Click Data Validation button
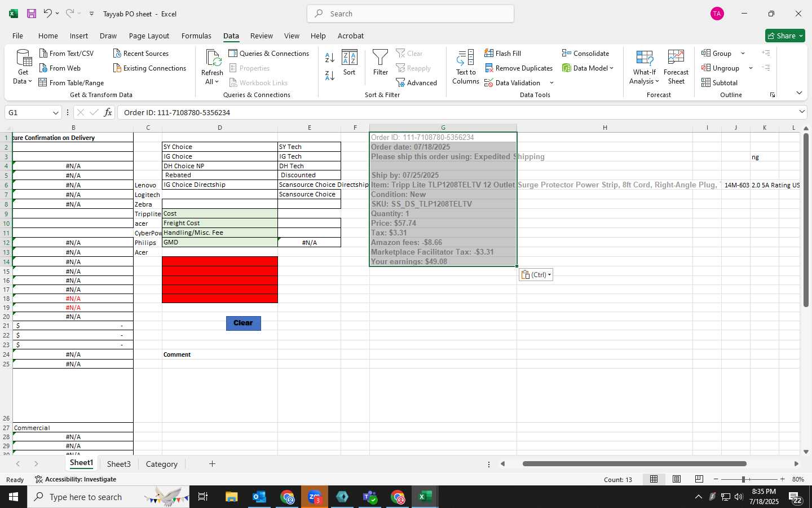812x508 pixels. pyautogui.click(x=513, y=82)
